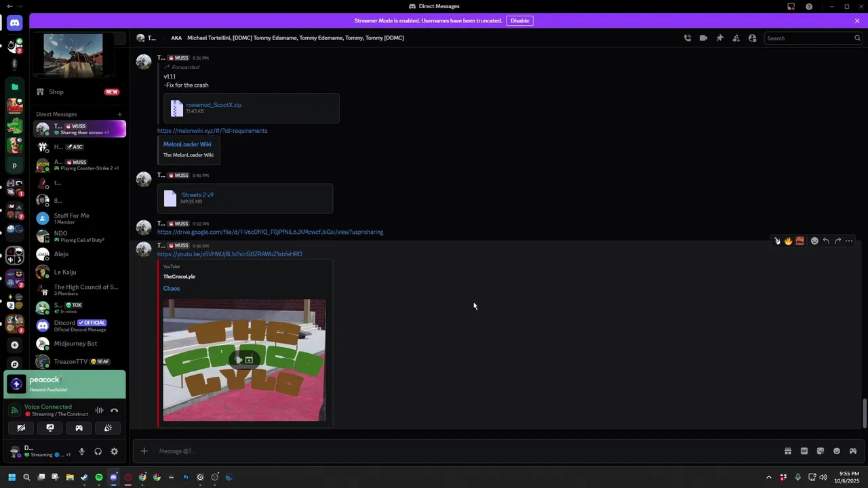
Task: Open File Explorer from taskbar
Action: coord(70,477)
